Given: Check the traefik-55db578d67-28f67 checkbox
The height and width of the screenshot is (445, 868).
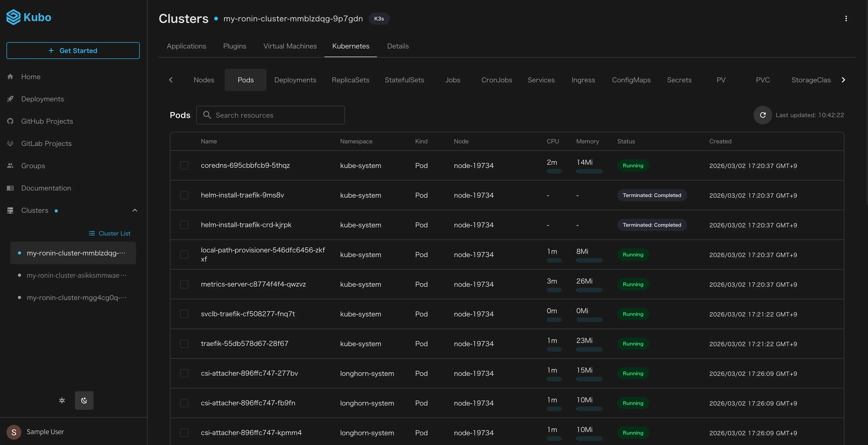Looking at the screenshot, I should [x=184, y=343].
